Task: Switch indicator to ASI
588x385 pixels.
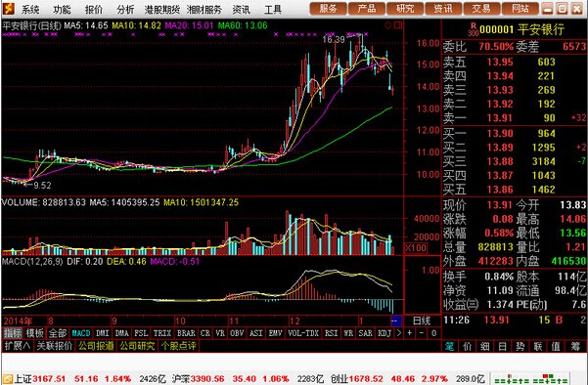Action: (x=255, y=333)
